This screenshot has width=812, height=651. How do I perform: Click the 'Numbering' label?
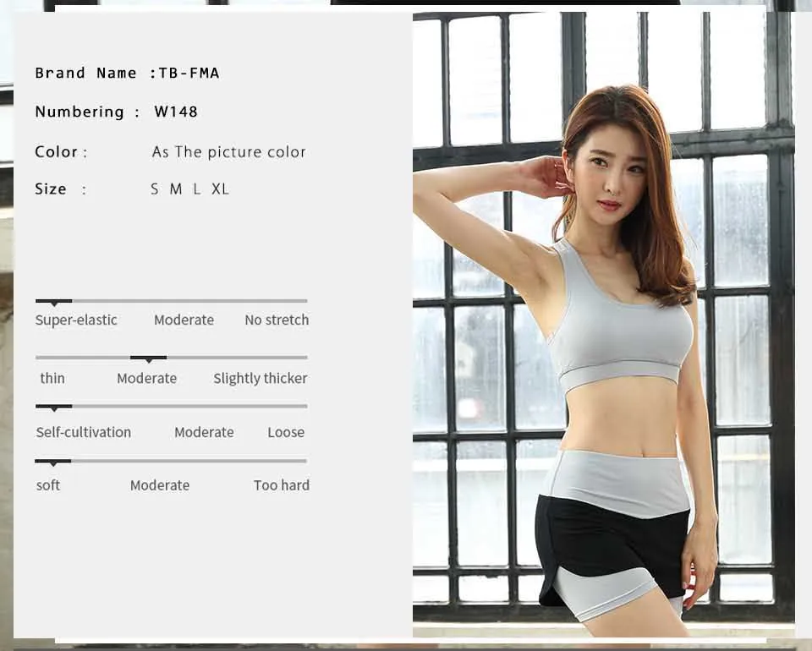point(80,112)
